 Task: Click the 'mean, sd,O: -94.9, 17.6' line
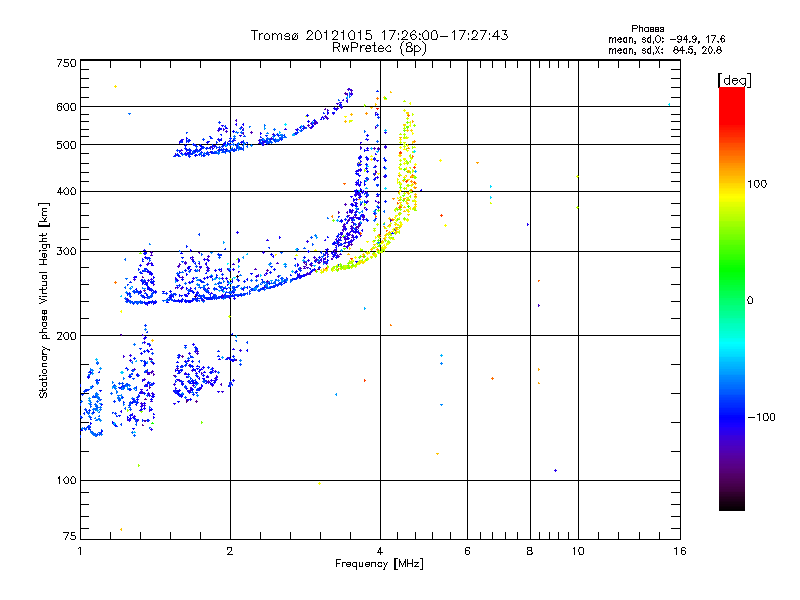pyautogui.click(x=666, y=39)
